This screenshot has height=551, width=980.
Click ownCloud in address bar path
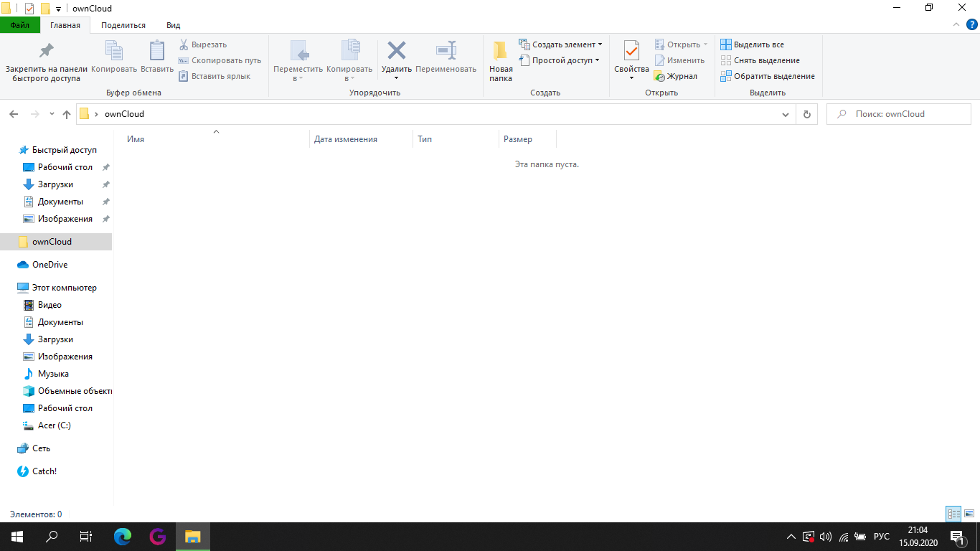click(124, 114)
